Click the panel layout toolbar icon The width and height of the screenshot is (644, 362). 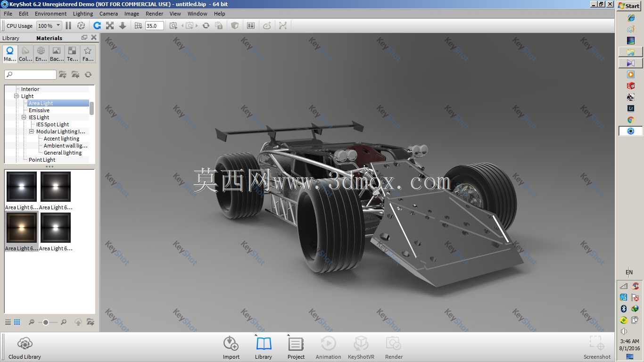(251, 25)
